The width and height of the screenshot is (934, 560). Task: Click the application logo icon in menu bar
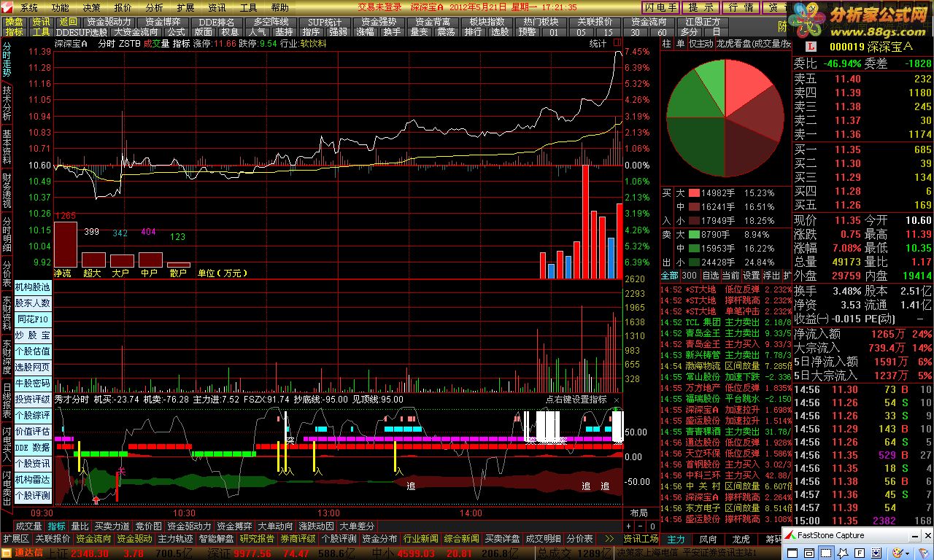(x=8, y=7)
